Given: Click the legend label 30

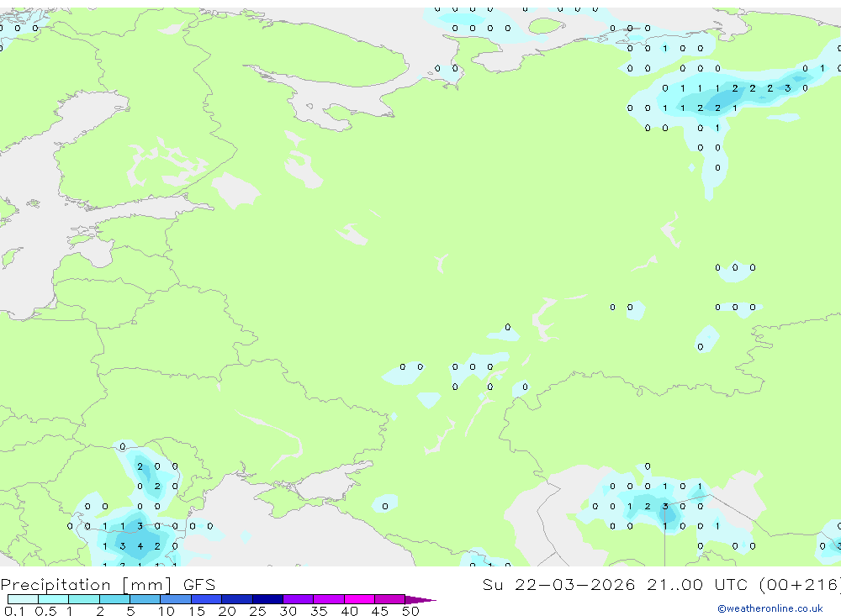Looking at the screenshot, I should (x=288, y=611).
